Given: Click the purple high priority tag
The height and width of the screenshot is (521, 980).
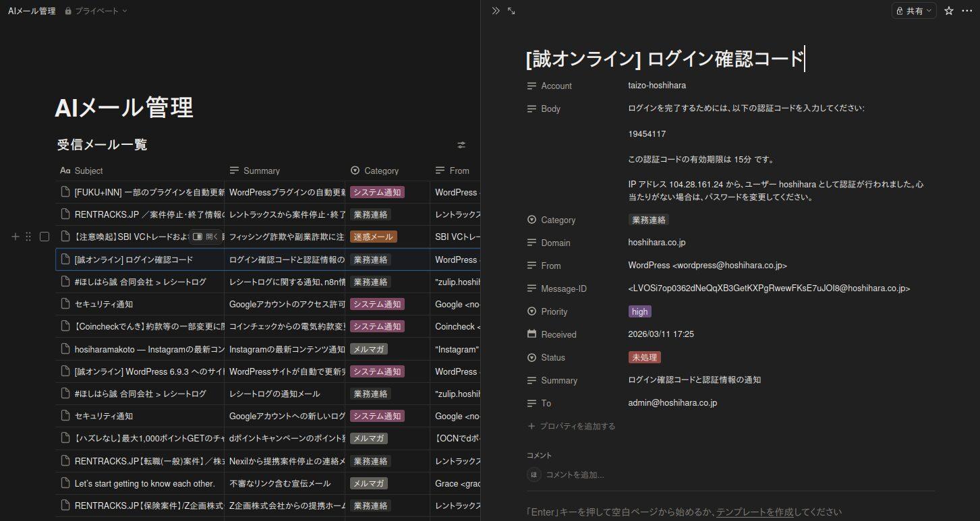Looking at the screenshot, I should [639, 311].
